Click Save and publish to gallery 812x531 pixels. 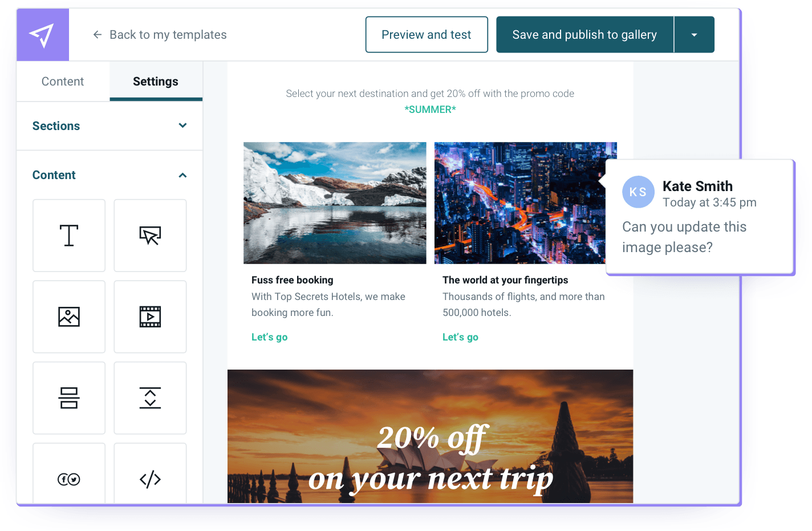pos(584,35)
